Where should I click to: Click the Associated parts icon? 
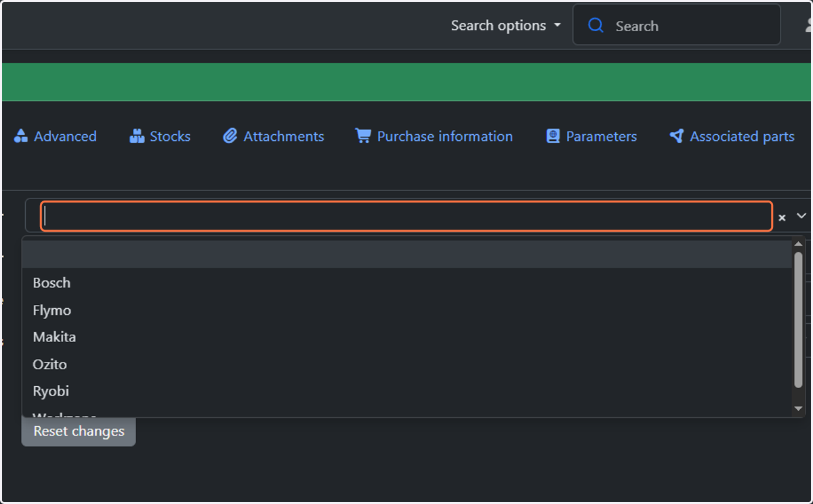pos(677,136)
